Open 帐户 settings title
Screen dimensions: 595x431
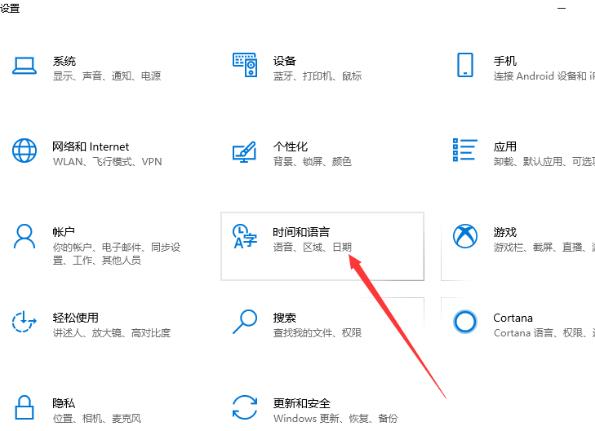point(64,232)
